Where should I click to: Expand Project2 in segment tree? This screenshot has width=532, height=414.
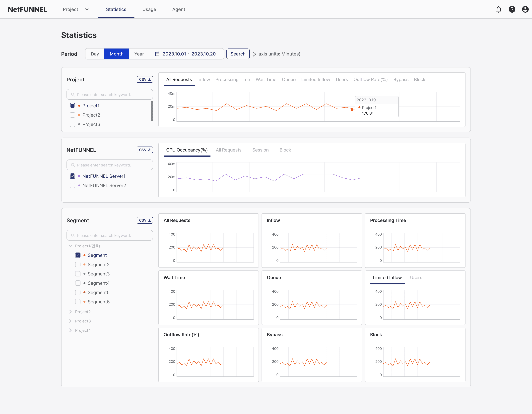pyautogui.click(x=70, y=311)
